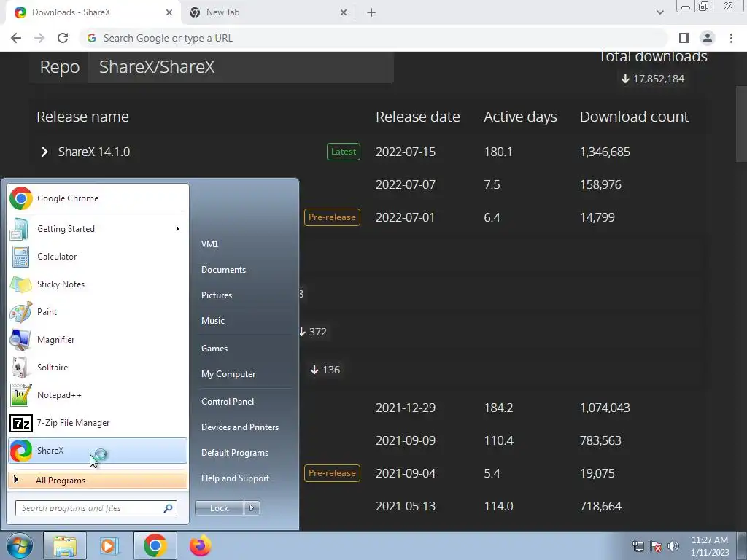Click the page vertical scrollbar thumb

741,124
